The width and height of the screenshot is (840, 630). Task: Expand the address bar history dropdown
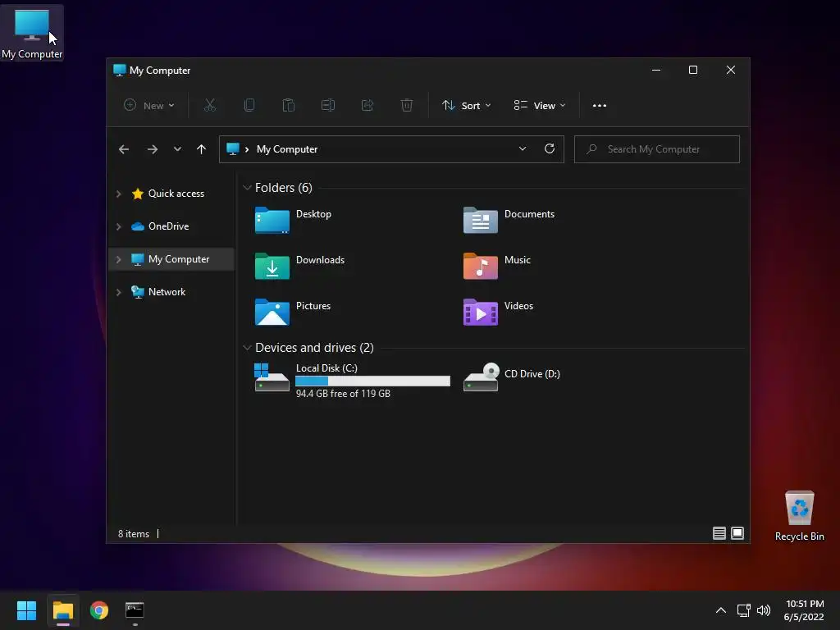(523, 148)
